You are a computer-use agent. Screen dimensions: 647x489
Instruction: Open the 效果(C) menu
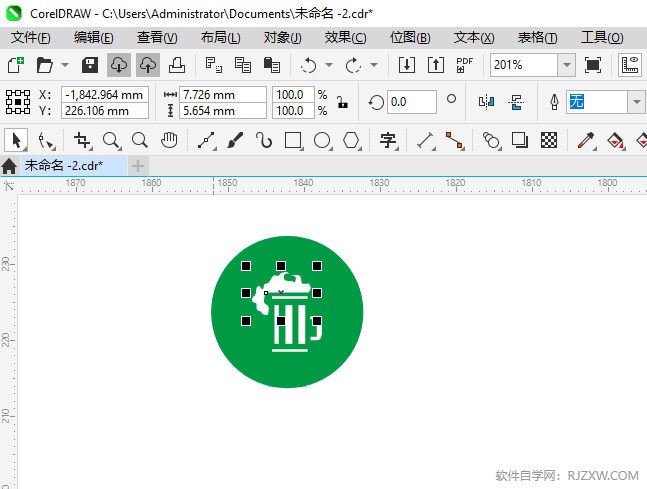(x=345, y=38)
